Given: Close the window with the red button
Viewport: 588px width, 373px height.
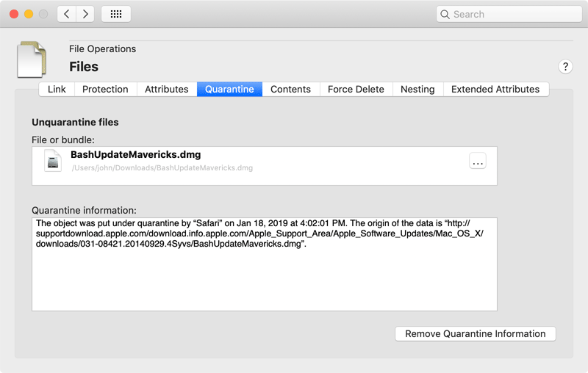Looking at the screenshot, I should tap(14, 14).
